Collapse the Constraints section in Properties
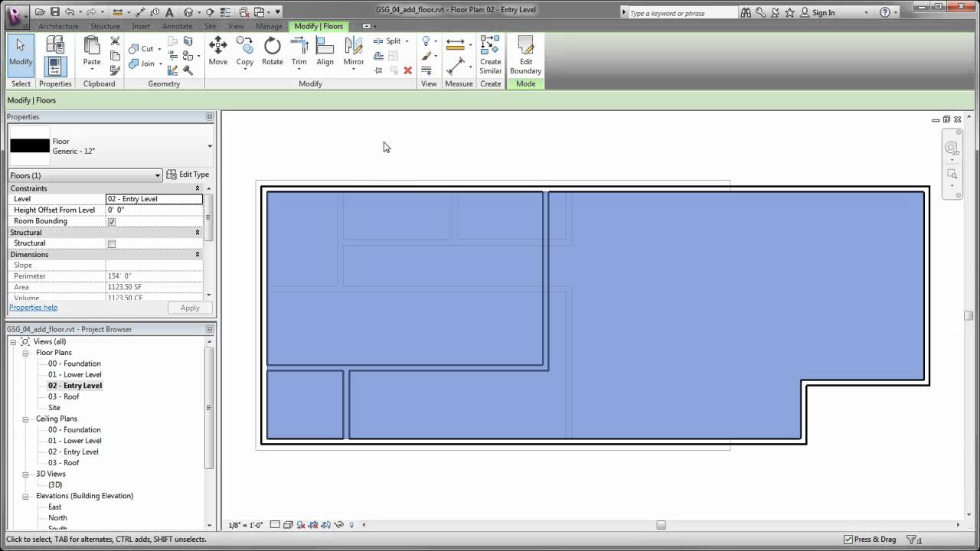Screen dimensions: 980x551 tap(198, 188)
